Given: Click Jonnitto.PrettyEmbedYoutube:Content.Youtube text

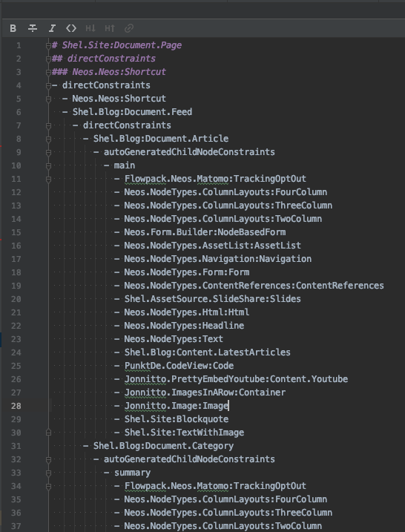Looking at the screenshot, I should pos(236,379).
